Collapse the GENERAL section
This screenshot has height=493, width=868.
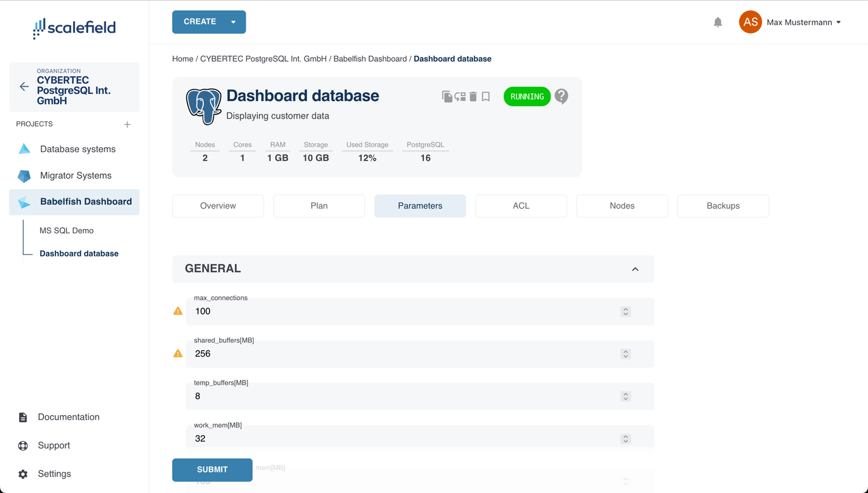635,269
